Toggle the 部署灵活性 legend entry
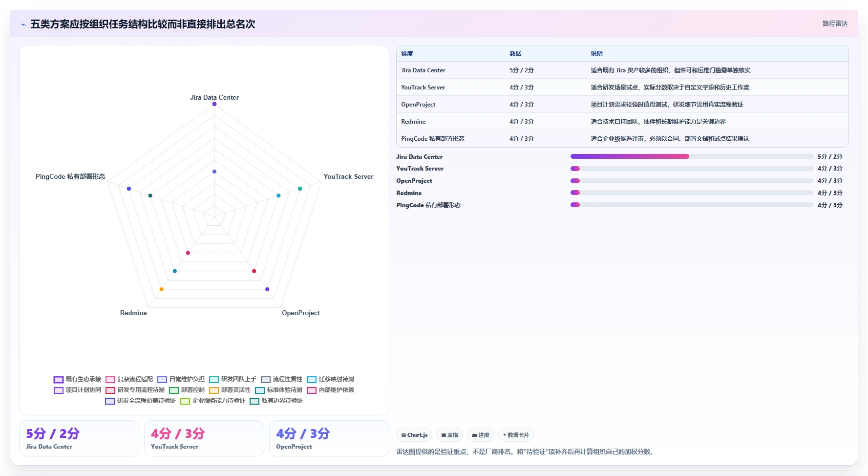Viewport: 868px width, 476px height. tap(230, 390)
